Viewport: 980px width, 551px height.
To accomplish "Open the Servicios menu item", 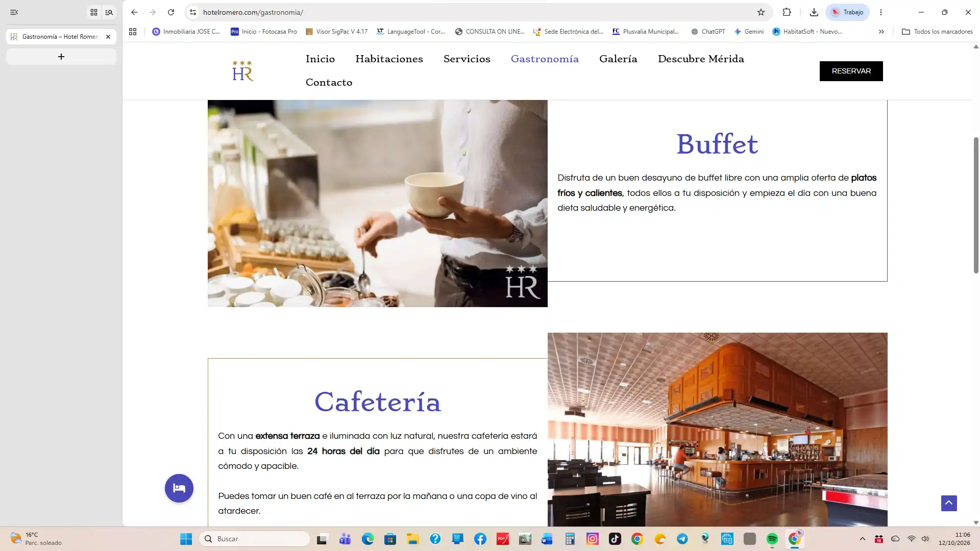I will (x=467, y=59).
